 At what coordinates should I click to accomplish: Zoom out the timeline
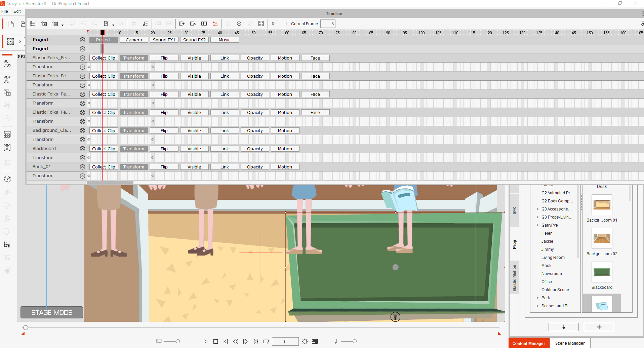point(239,24)
